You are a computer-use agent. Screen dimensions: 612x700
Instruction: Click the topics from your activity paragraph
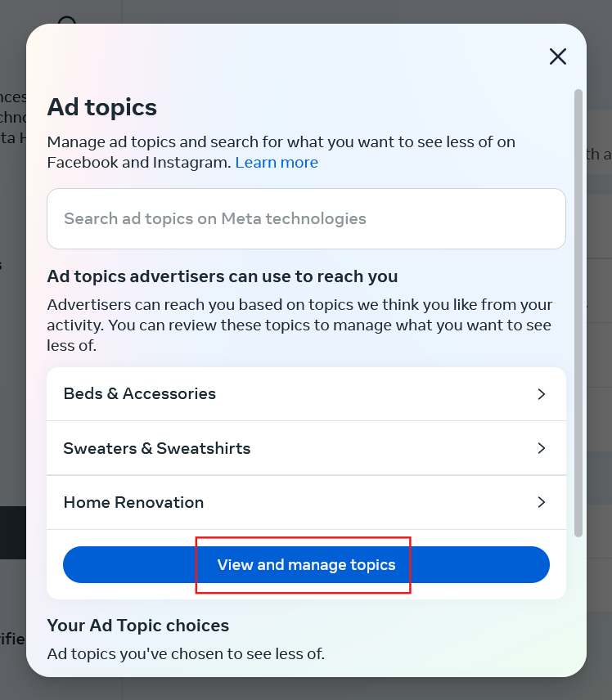(299, 325)
